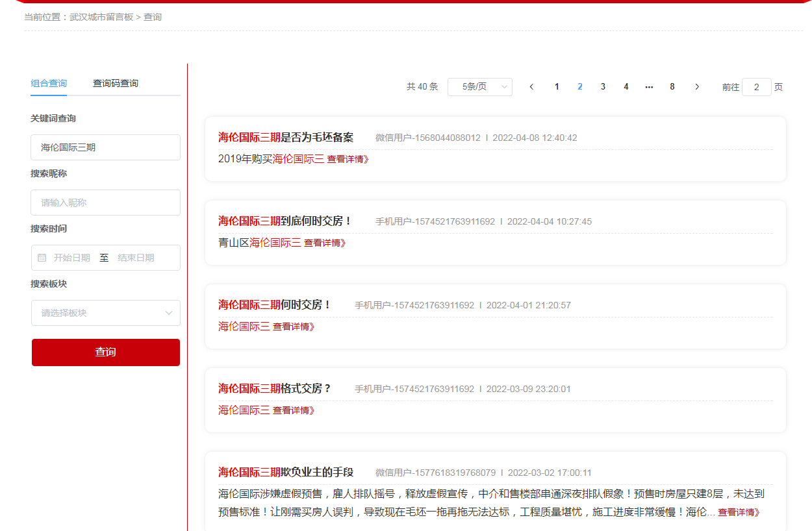
Task: Open 查看详情 for 欺负业主的手段 post
Action: 738,512
